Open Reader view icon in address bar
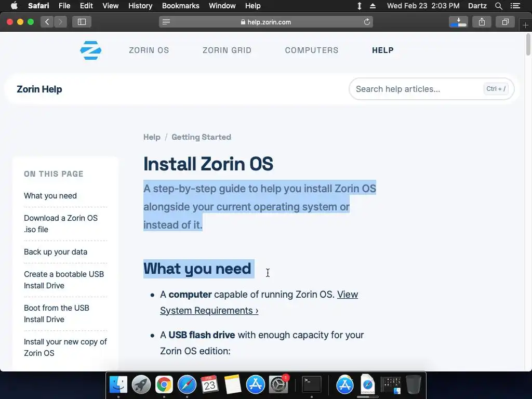Screen dimensions: 532x399 [x=166, y=22]
